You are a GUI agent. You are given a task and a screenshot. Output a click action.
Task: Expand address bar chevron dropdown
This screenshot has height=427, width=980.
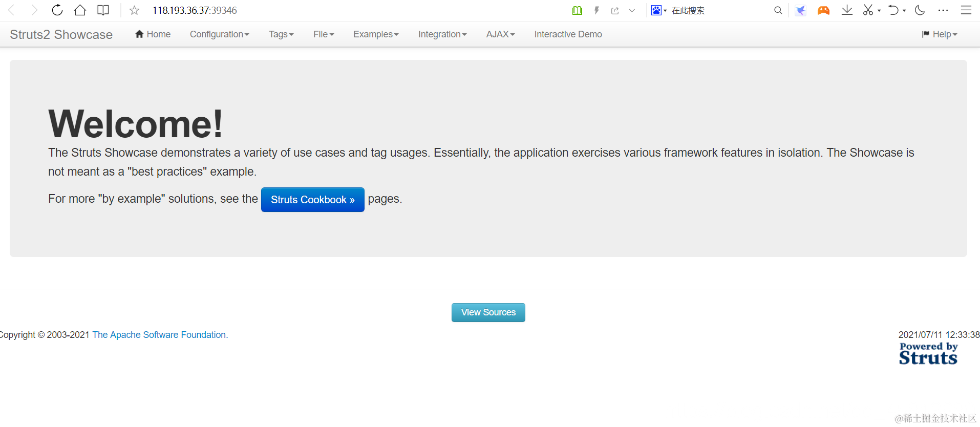[x=632, y=10]
